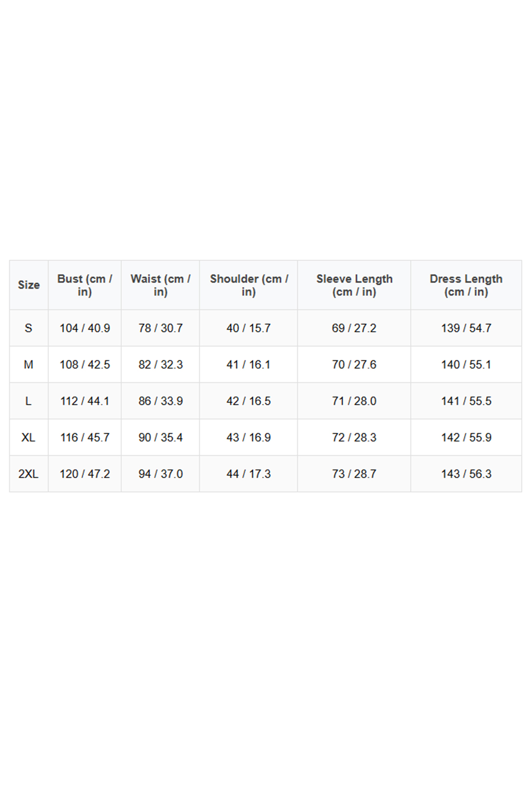Select the S size row label
532x798 pixels.
tap(28, 328)
